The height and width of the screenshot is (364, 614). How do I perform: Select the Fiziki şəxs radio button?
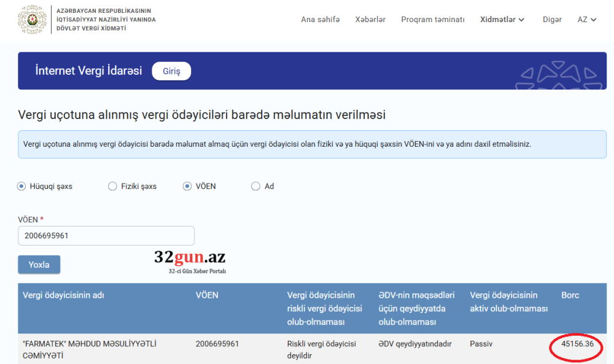click(x=112, y=185)
